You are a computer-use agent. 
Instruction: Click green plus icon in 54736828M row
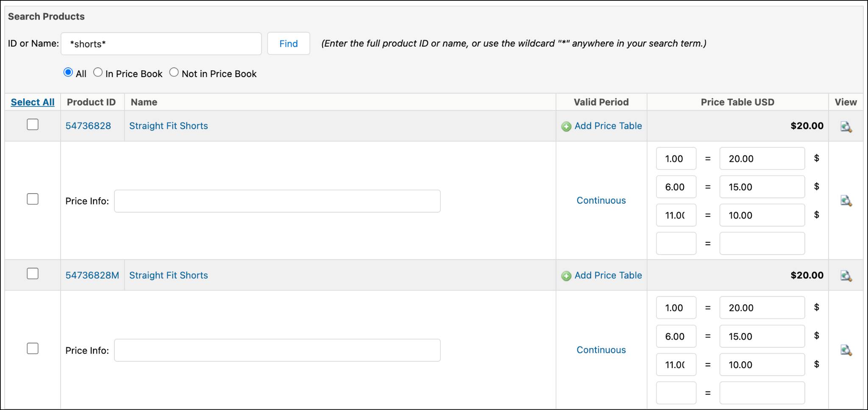coord(566,276)
